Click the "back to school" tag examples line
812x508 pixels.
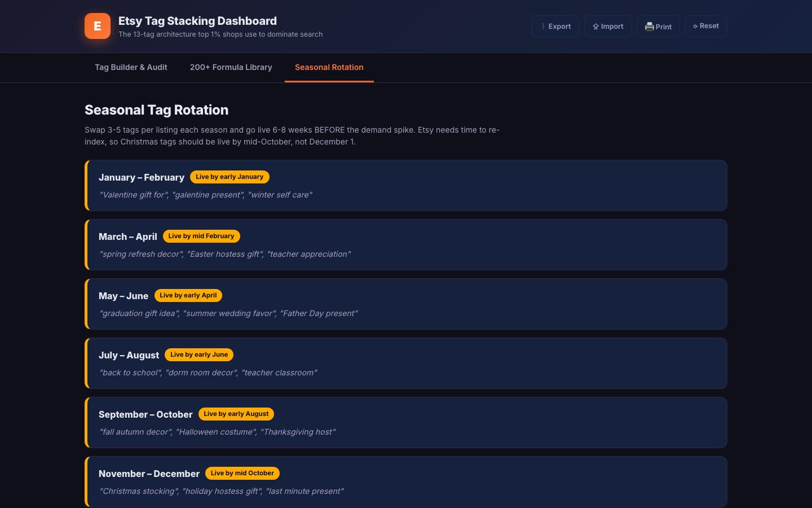(208, 373)
